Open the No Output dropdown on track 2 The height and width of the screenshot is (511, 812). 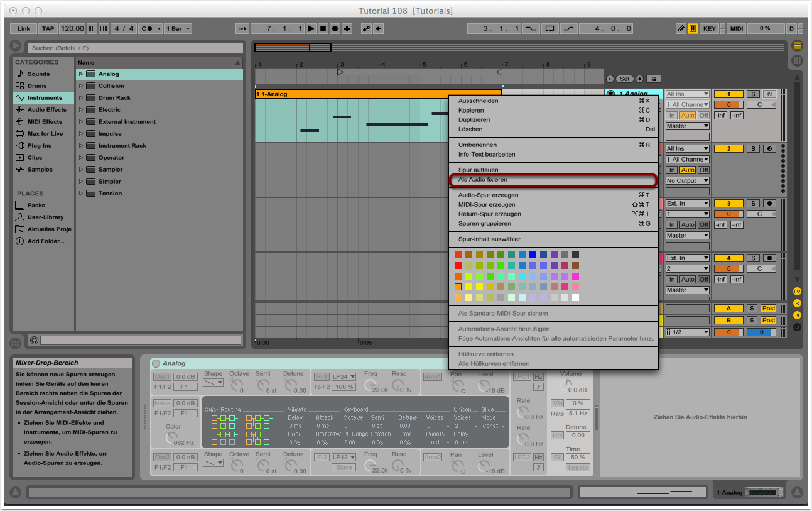687,181
